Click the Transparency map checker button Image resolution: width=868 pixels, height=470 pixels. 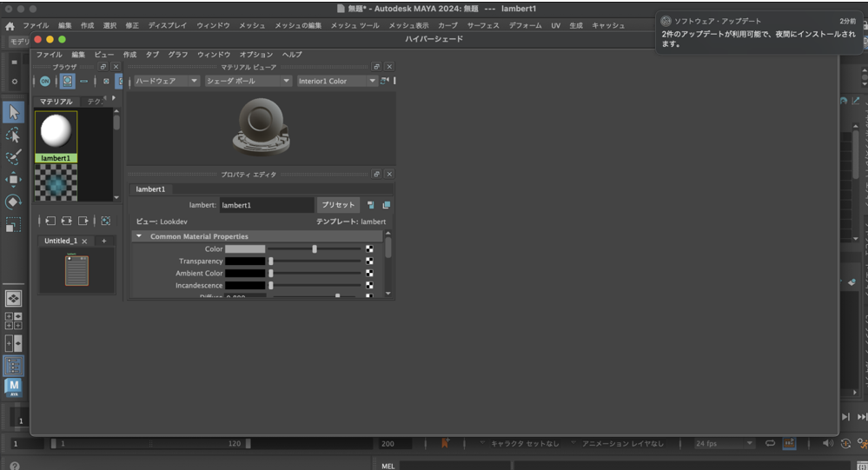coord(369,261)
